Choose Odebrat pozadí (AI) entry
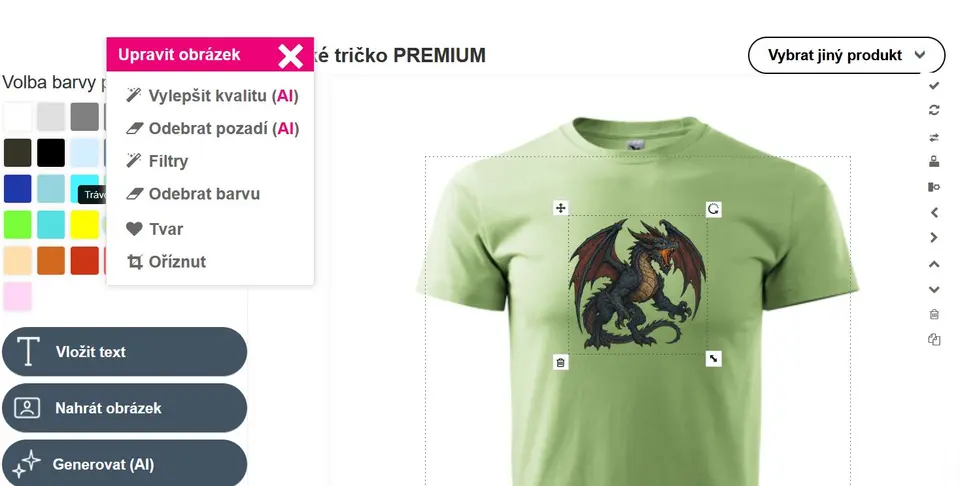The image size is (960, 486). point(212,129)
